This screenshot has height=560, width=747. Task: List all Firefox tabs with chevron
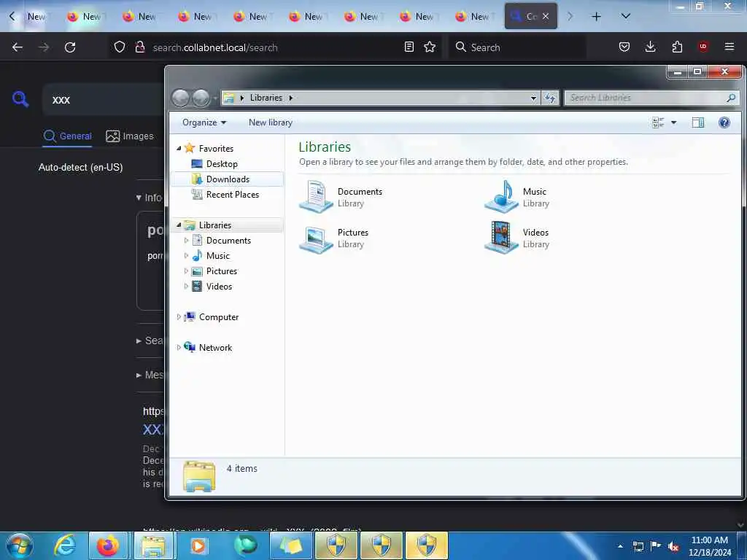pyautogui.click(x=625, y=17)
